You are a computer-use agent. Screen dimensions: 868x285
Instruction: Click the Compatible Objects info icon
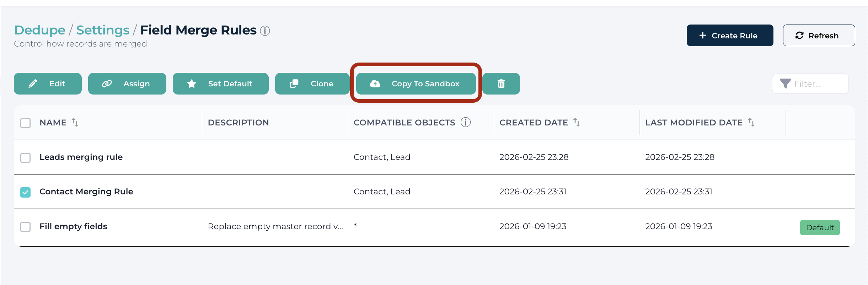466,122
